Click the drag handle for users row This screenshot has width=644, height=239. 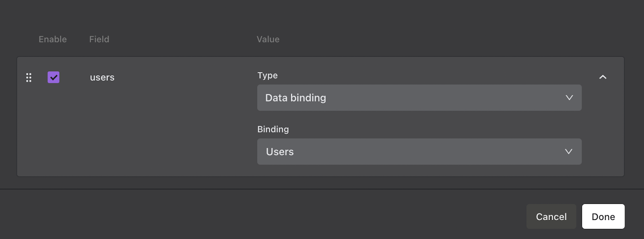tap(29, 77)
